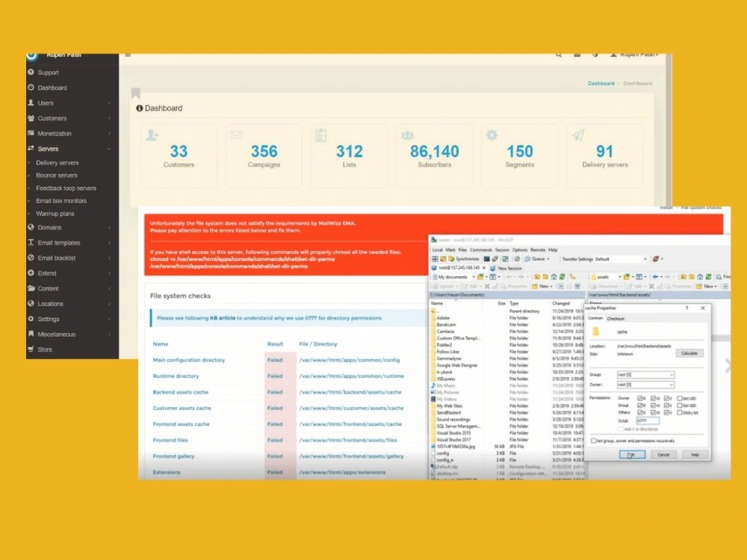Viewport: 747px width, 560px height.
Task: Toggle the Owner R permission checkbox
Action: coord(640,398)
